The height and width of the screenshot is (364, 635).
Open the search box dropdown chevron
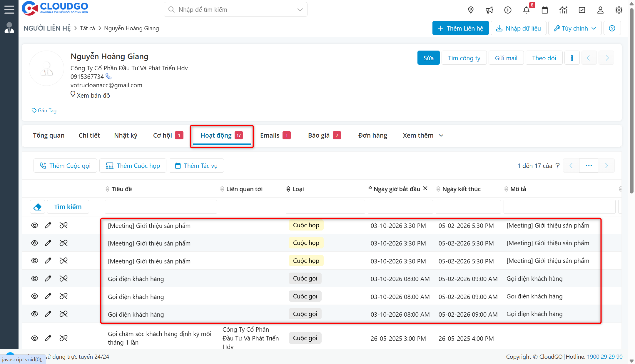click(x=300, y=10)
